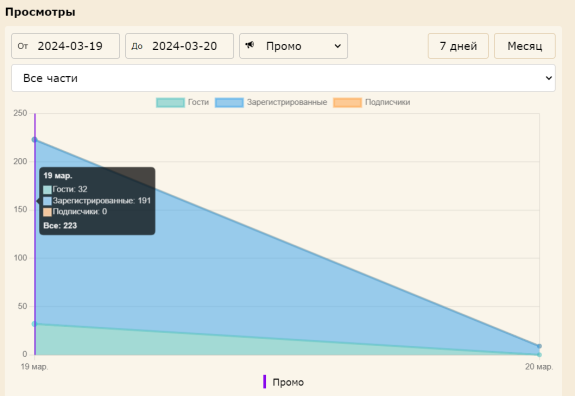The height and width of the screenshot is (396, 575).
Task: Click the chevron arrow of 'Все части' dropdown
Action: 549,78
